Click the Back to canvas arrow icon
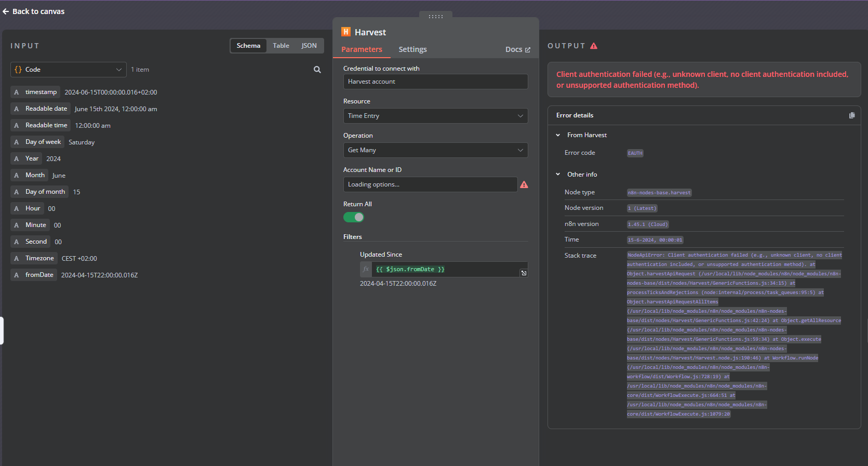868x466 pixels. coord(6,11)
